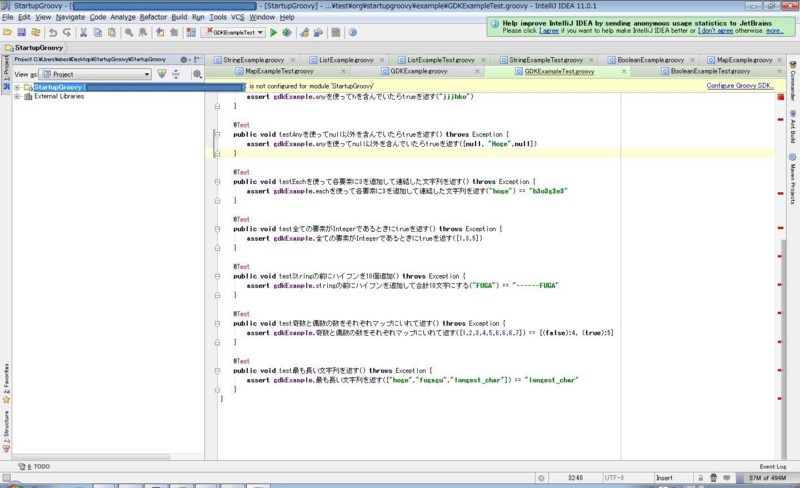Click the Debug bug icon
Image resolution: width=800 pixels, height=488 pixels.
287,32
